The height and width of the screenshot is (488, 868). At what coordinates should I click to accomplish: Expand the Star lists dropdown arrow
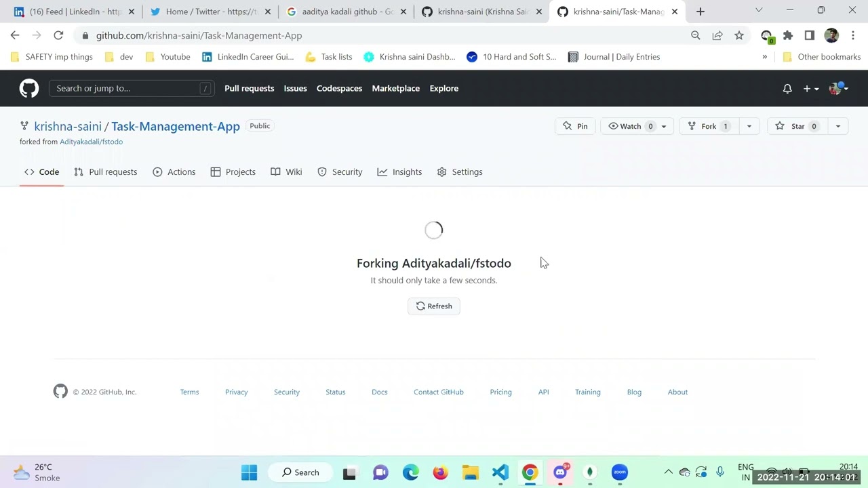[x=837, y=126]
